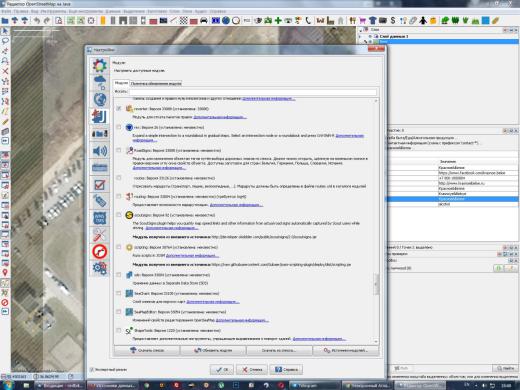
Task: Toggle the expert mode checkbox
Action: click(x=92, y=369)
